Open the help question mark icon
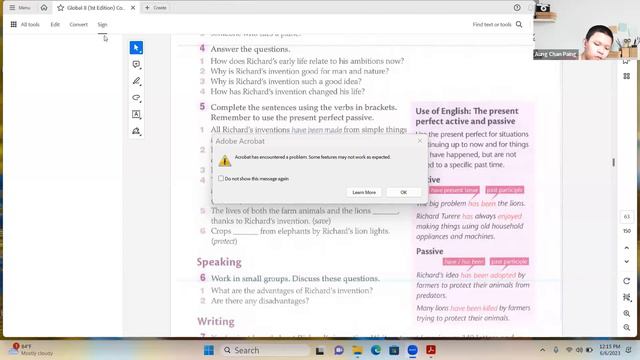Image resolution: width=640 pixels, height=360 pixels. pyautogui.click(x=517, y=8)
